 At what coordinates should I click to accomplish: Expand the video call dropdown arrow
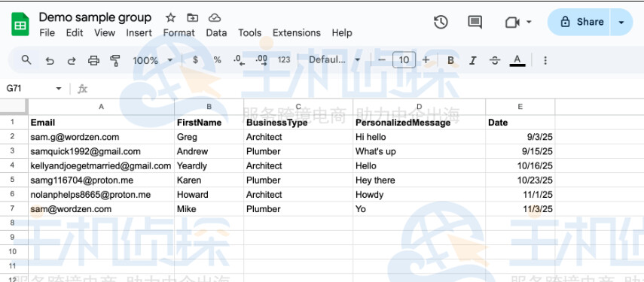coord(529,22)
